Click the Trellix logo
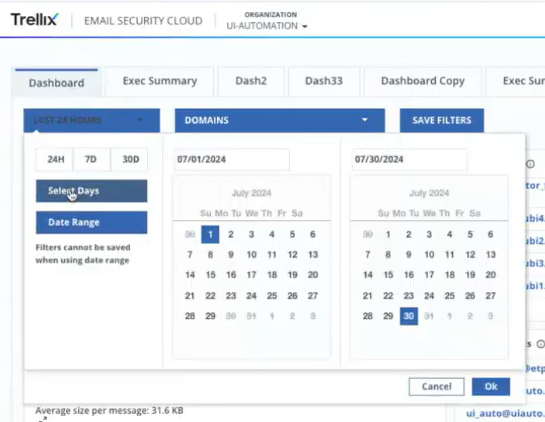545x422 pixels. coord(34,19)
